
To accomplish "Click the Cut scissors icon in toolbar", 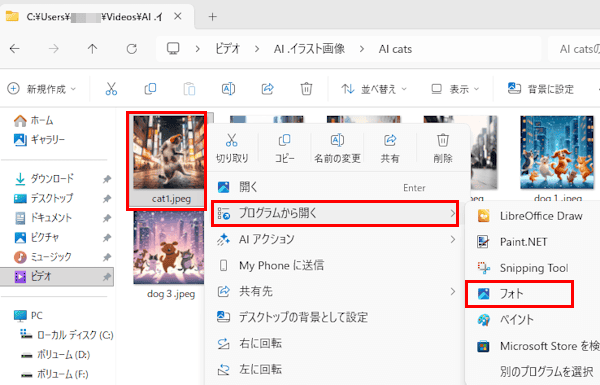I will pos(111,89).
